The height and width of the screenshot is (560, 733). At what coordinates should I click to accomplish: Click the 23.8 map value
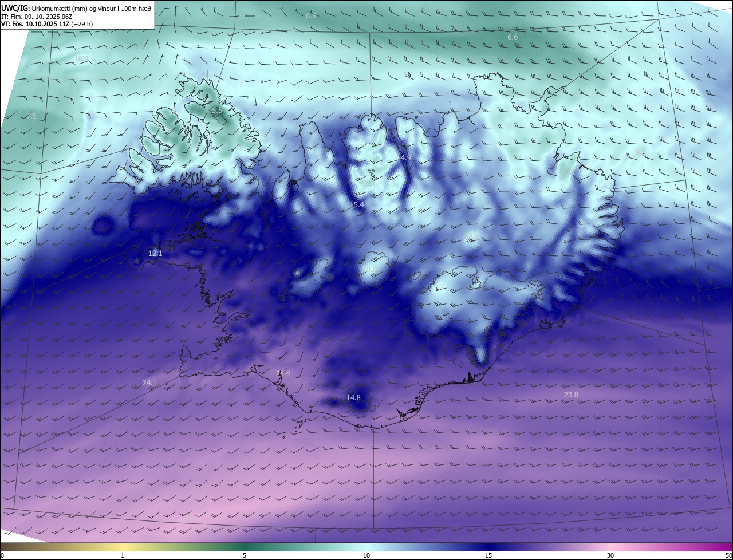571,395
